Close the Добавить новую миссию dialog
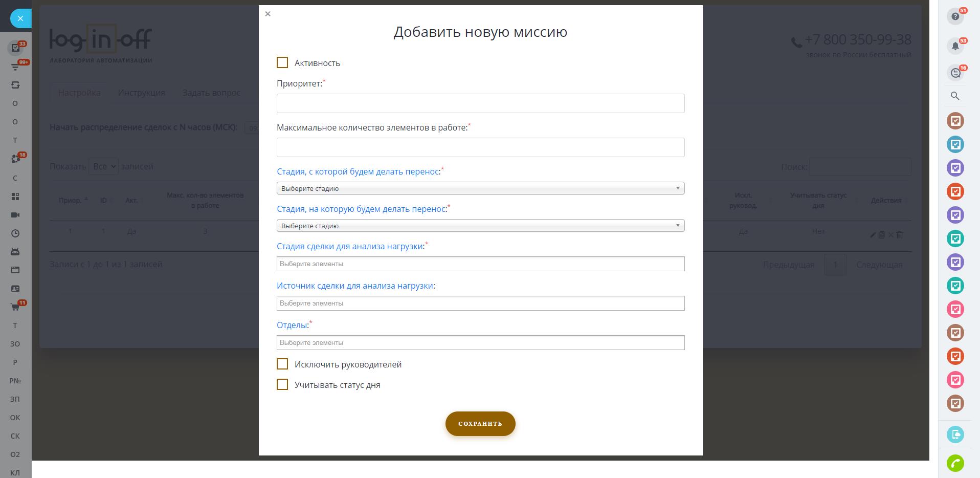Image resolution: width=980 pixels, height=478 pixels. point(268,14)
